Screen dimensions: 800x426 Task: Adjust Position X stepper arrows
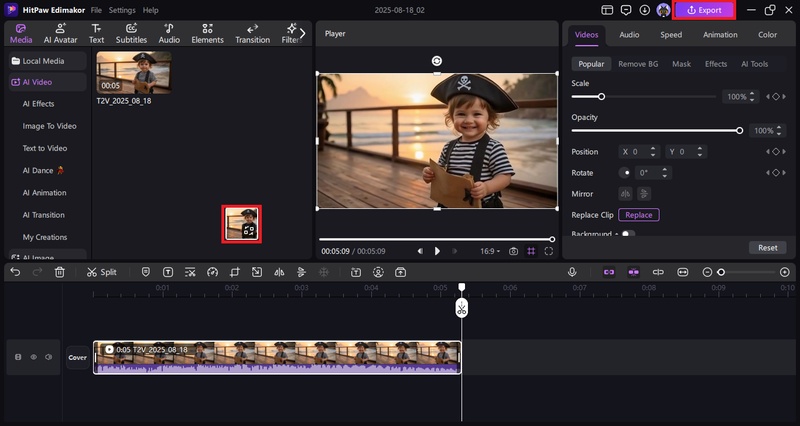[653, 152]
